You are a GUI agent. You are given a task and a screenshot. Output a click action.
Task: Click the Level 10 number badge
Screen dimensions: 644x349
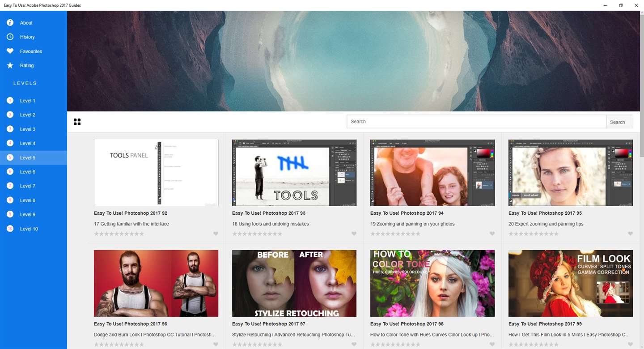[10, 229]
